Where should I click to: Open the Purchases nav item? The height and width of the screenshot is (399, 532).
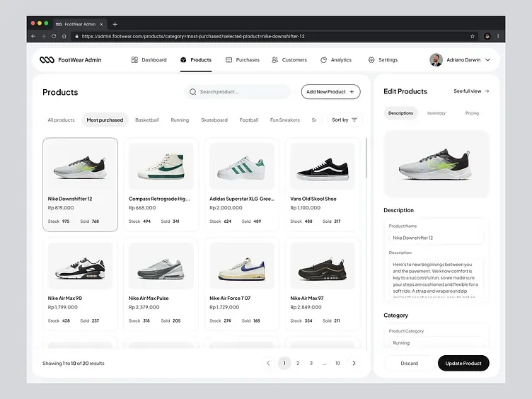[242, 59]
